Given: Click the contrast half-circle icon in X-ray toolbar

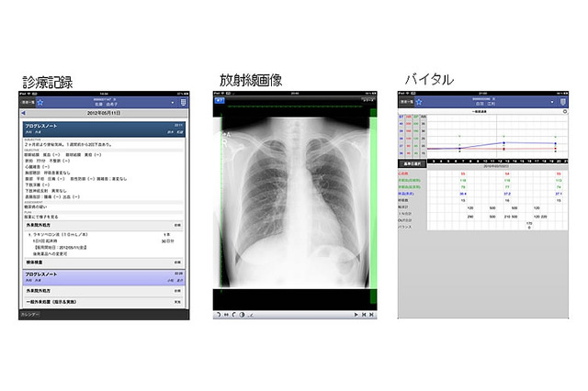Looking at the screenshot, I should (x=242, y=315).
